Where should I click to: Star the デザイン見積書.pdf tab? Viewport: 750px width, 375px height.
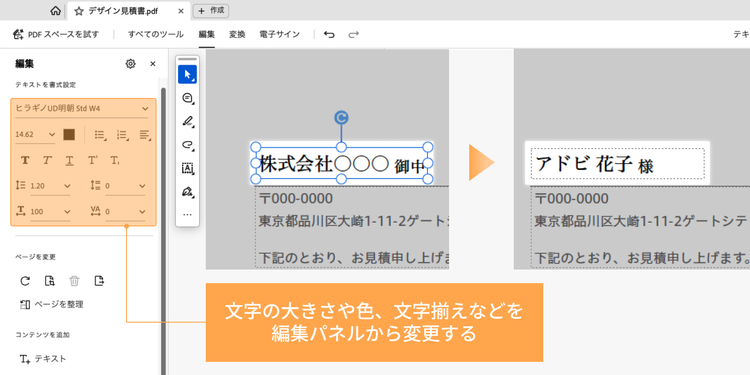click(79, 11)
